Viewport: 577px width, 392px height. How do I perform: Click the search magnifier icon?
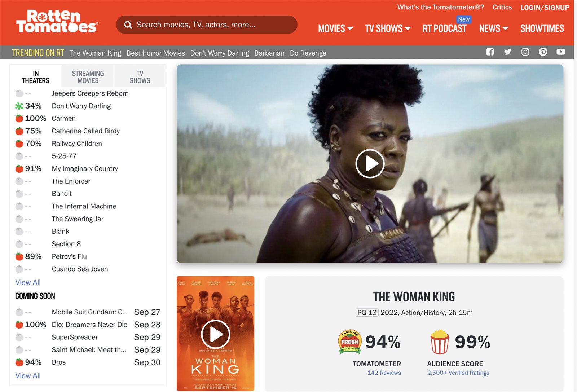coord(128,25)
